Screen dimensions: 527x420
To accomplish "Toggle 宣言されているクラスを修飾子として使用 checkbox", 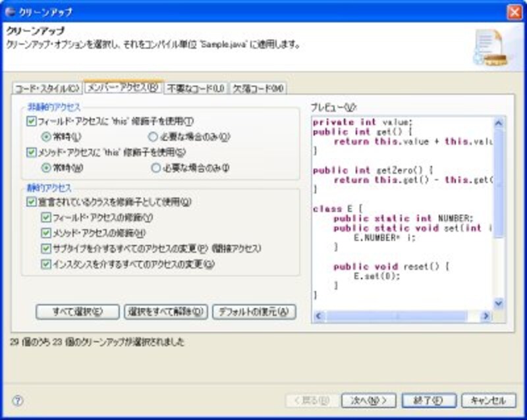I will 32,202.
